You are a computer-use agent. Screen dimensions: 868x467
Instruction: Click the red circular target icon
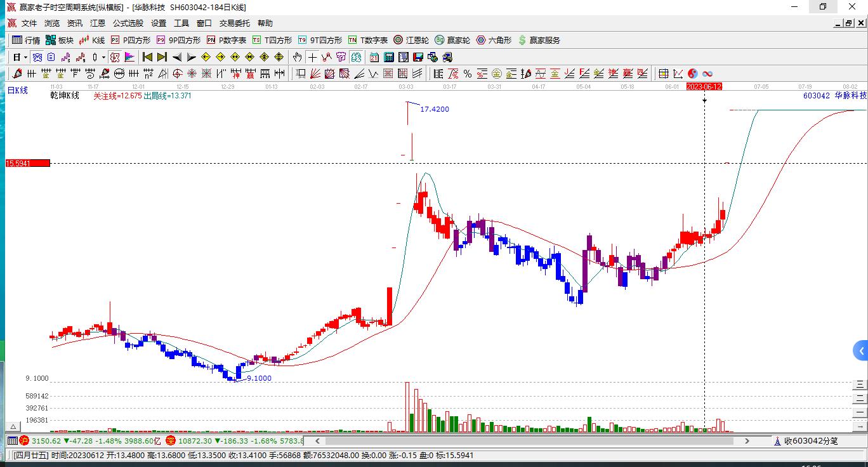coord(177,74)
